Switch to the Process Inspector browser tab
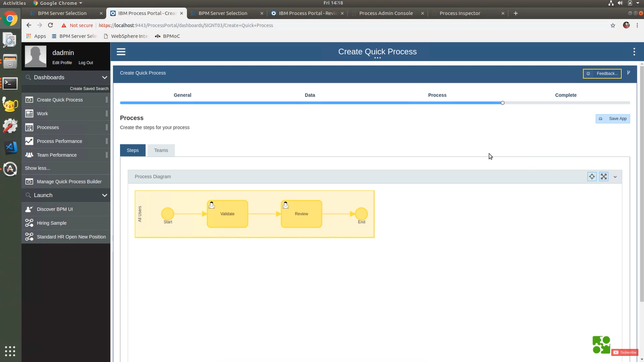Screen dimensions: 644x362 [460, 13]
